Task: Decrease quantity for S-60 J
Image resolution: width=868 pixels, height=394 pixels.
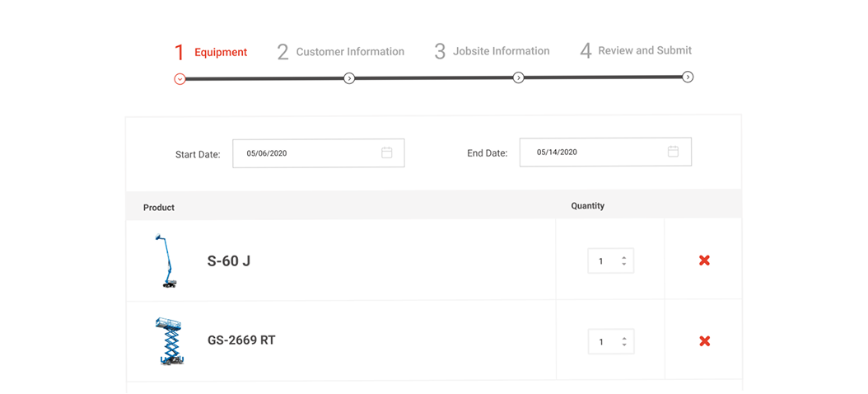Action: tap(624, 265)
